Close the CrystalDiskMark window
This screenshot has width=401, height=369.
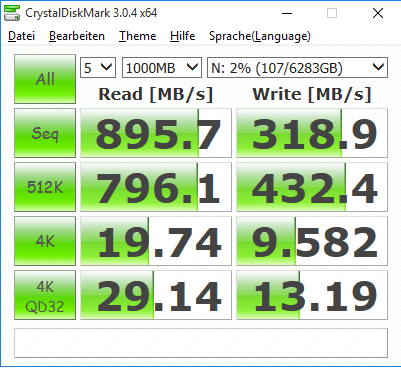[378, 13]
